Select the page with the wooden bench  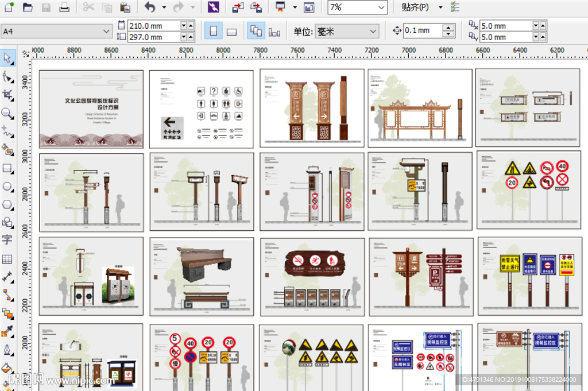click(x=202, y=277)
